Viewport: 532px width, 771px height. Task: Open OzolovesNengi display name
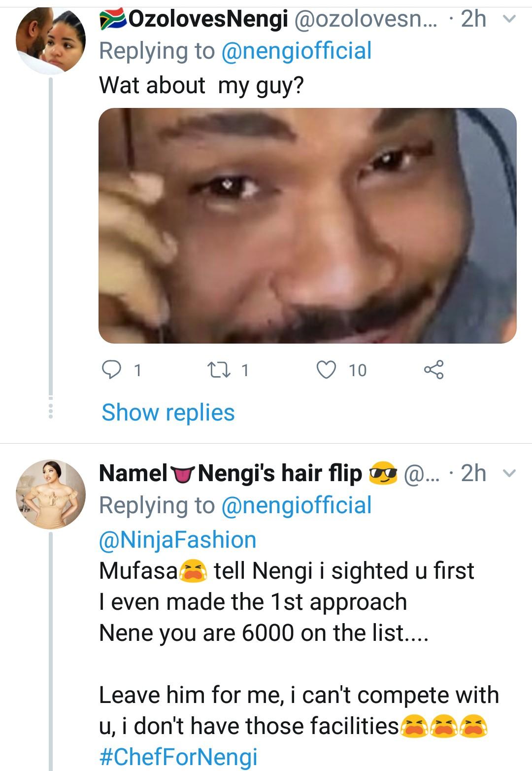pyautogui.click(x=194, y=19)
